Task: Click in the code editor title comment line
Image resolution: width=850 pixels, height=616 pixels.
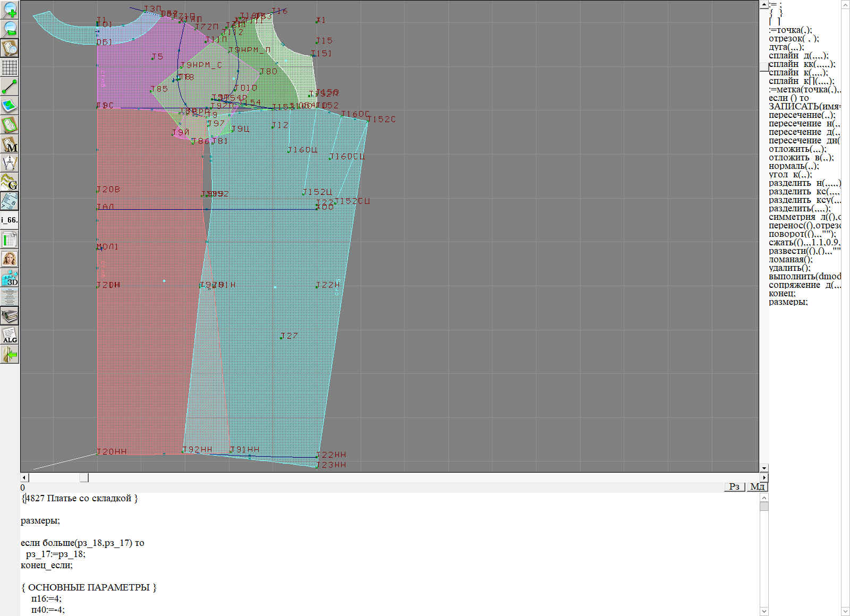Action: click(x=80, y=498)
